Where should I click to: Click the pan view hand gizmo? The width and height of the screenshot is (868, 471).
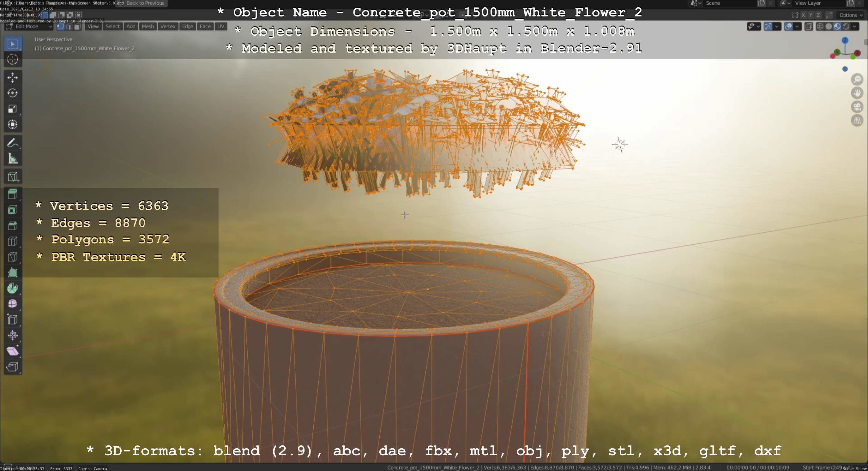pyautogui.click(x=857, y=93)
